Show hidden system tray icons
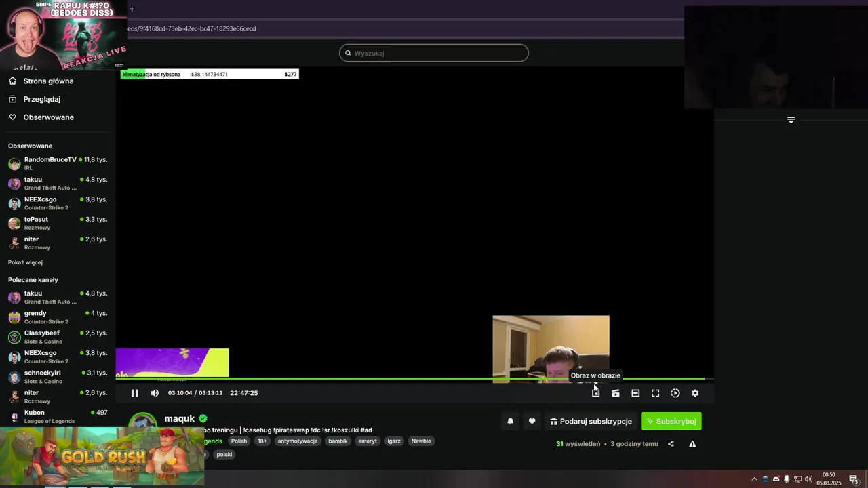 (x=754, y=479)
